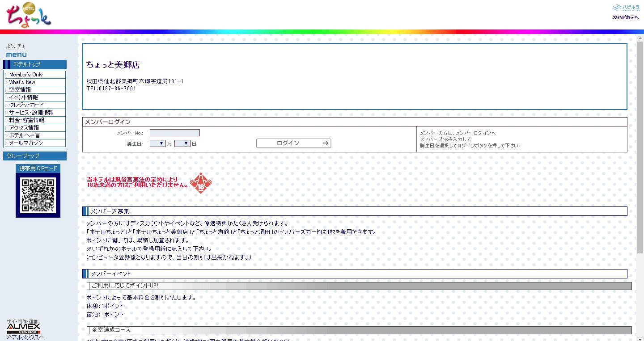Click the 休憩:1ポイント line
The height and width of the screenshot is (341, 644).
(x=105, y=306)
